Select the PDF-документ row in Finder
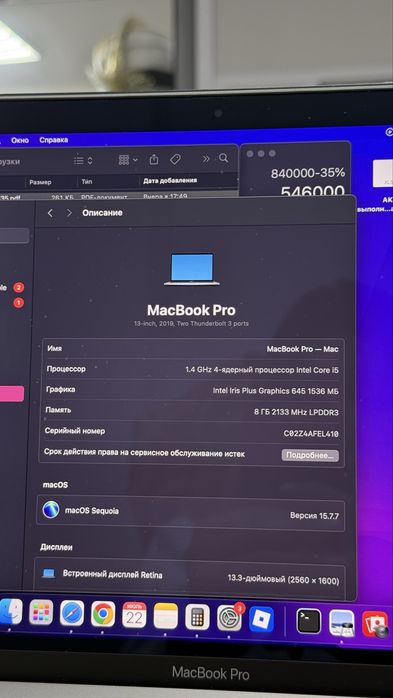393x698 pixels. 119,196
